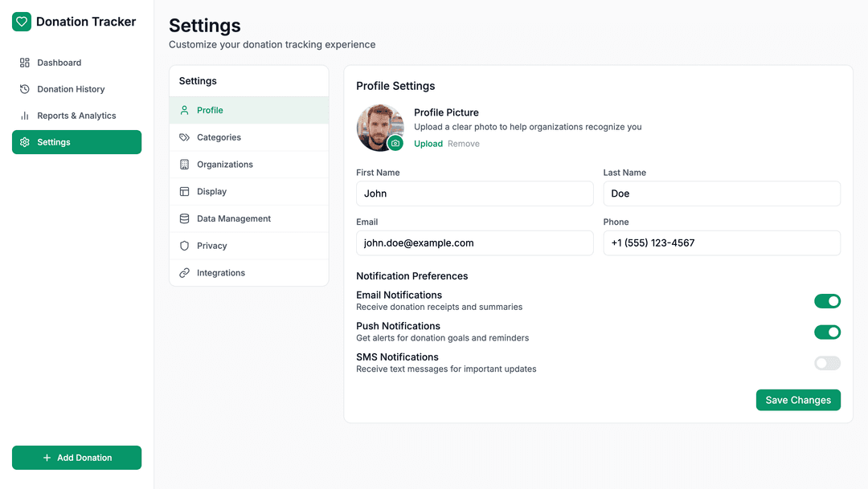Select the Profile settings tab
This screenshot has height=489, width=868.
tap(210, 110)
